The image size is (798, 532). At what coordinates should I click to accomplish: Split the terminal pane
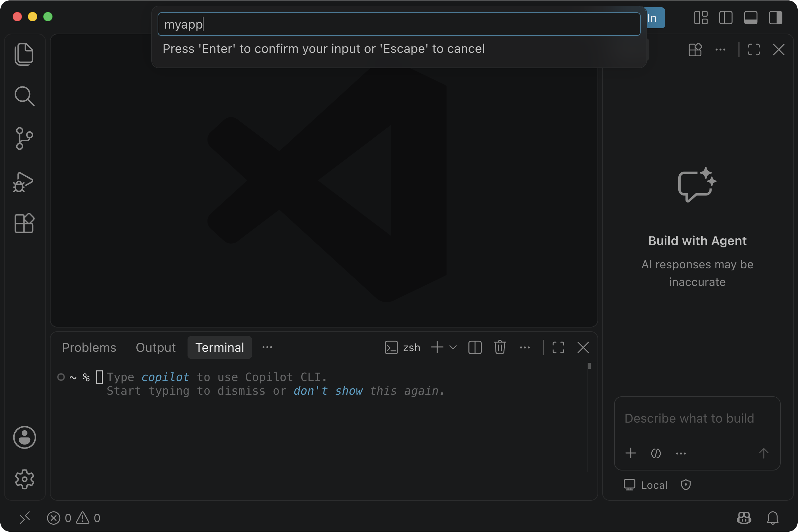475,347
